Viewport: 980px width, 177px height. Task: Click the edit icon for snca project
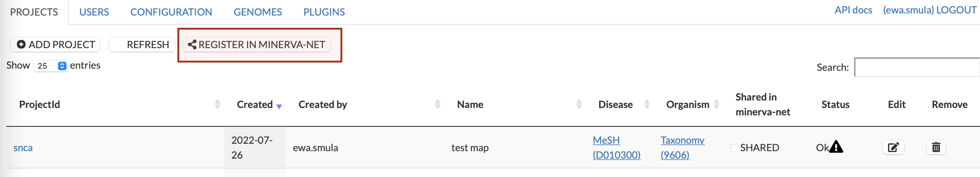pos(893,147)
